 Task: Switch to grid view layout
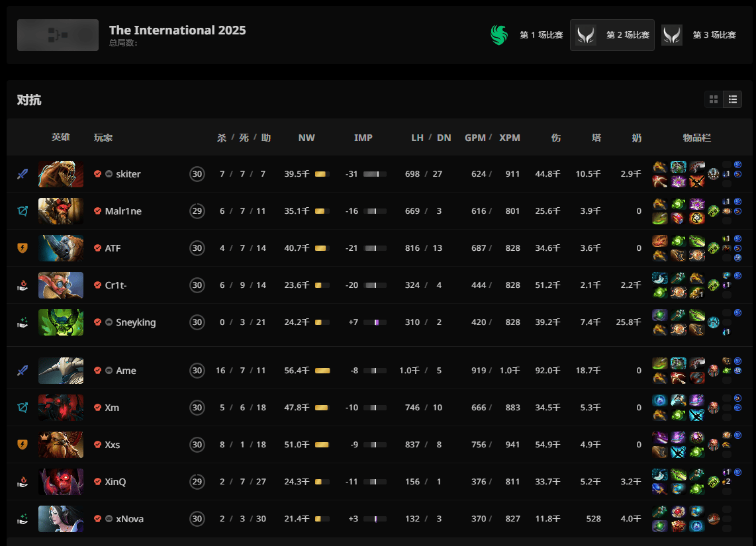[714, 99]
